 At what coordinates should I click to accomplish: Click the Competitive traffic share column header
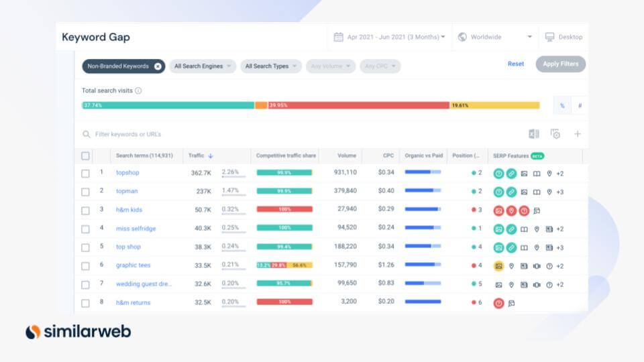[x=286, y=156]
